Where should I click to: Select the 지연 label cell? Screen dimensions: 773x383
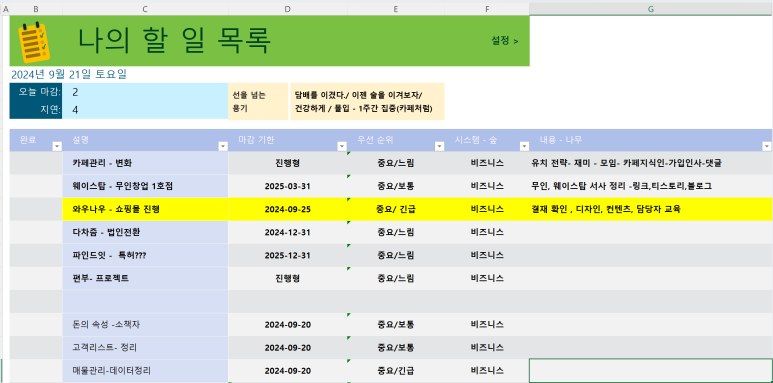[36, 110]
